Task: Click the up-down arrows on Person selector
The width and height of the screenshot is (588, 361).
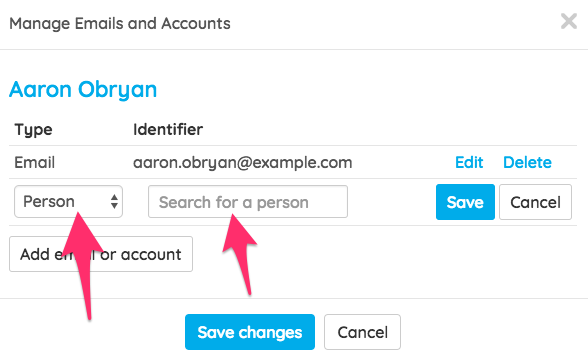Action: (x=114, y=202)
